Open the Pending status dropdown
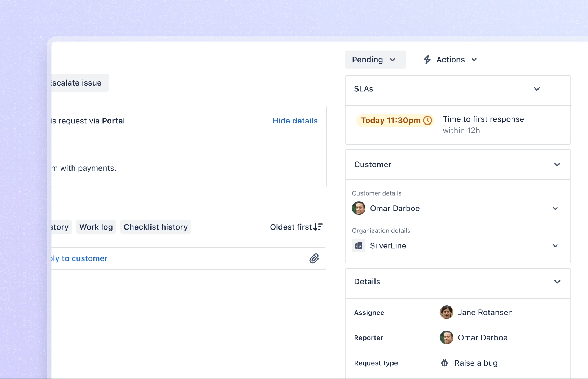This screenshot has height=379, width=588. pyautogui.click(x=375, y=60)
